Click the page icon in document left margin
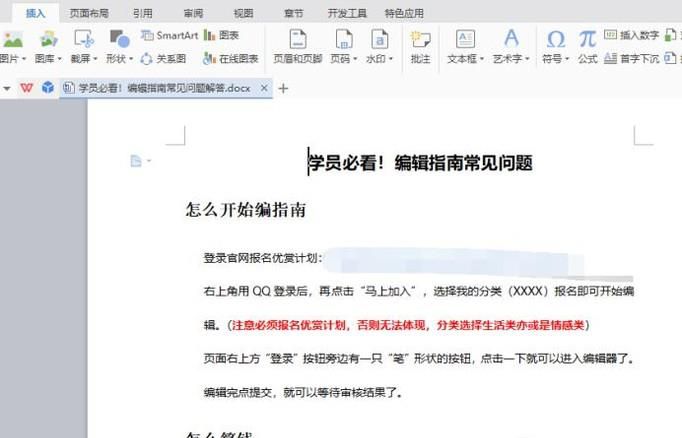This screenshot has width=682, height=438. click(x=136, y=161)
